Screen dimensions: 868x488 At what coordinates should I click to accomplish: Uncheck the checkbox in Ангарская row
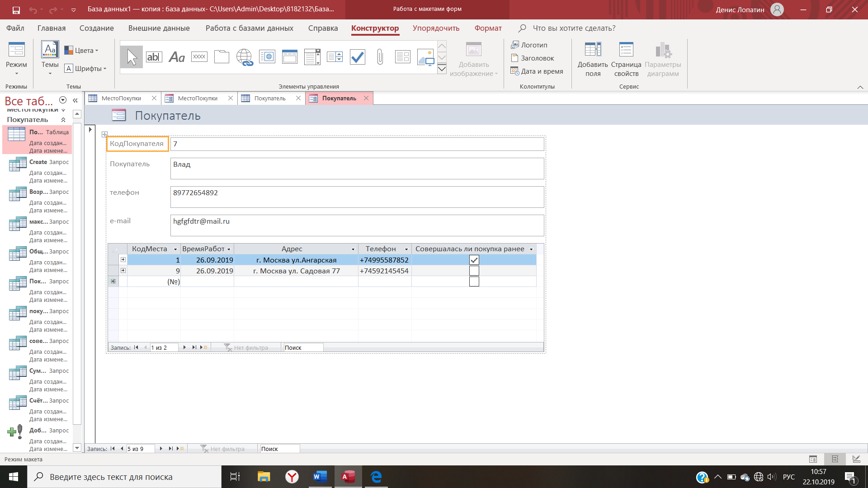click(x=474, y=260)
